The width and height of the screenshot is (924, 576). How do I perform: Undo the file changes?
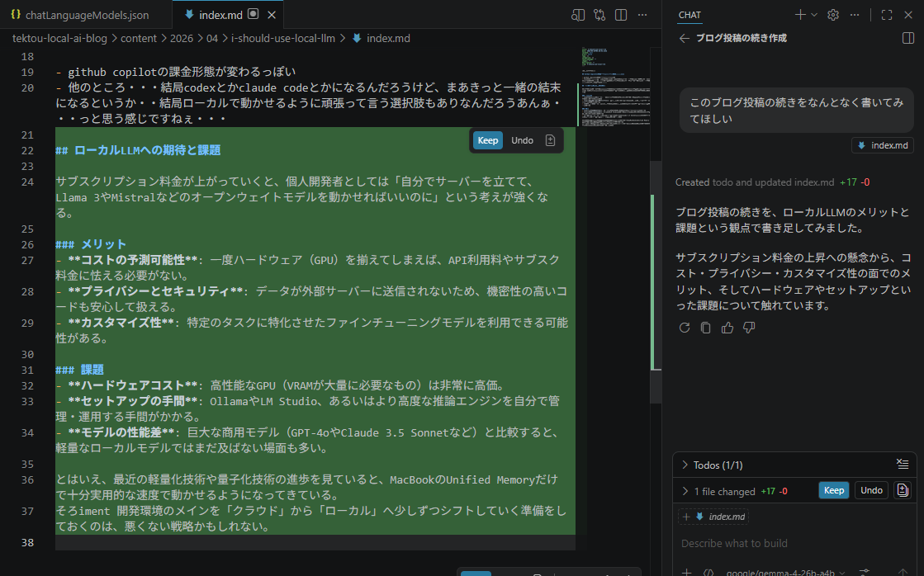[871, 490]
